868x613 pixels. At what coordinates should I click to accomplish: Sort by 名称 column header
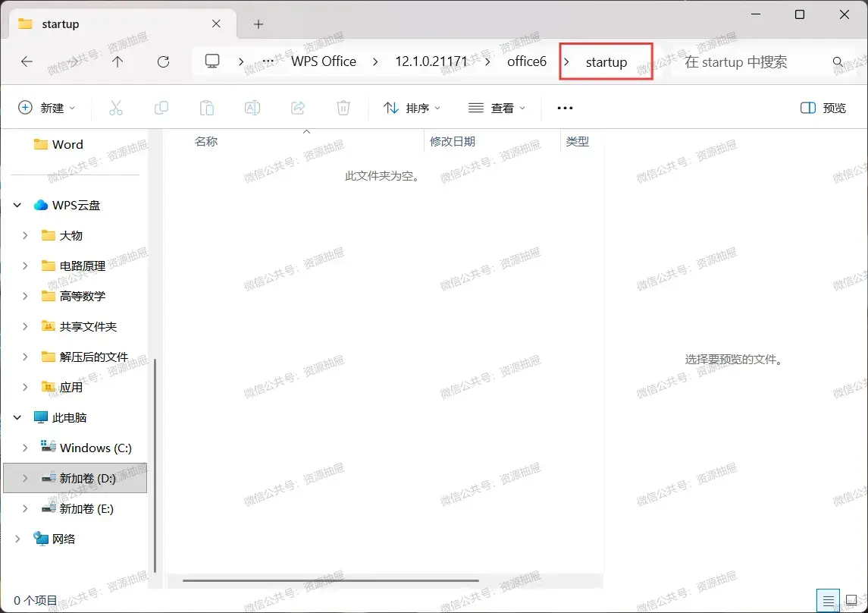(x=206, y=142)
